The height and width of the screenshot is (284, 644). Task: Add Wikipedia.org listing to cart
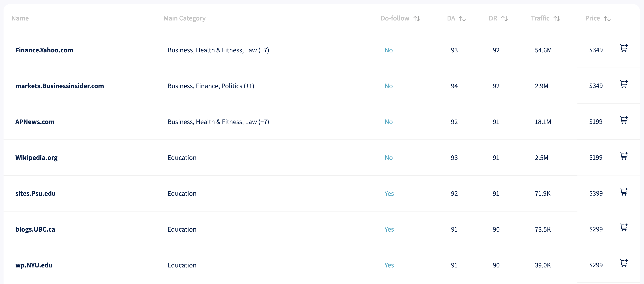[x=624, y=156]
